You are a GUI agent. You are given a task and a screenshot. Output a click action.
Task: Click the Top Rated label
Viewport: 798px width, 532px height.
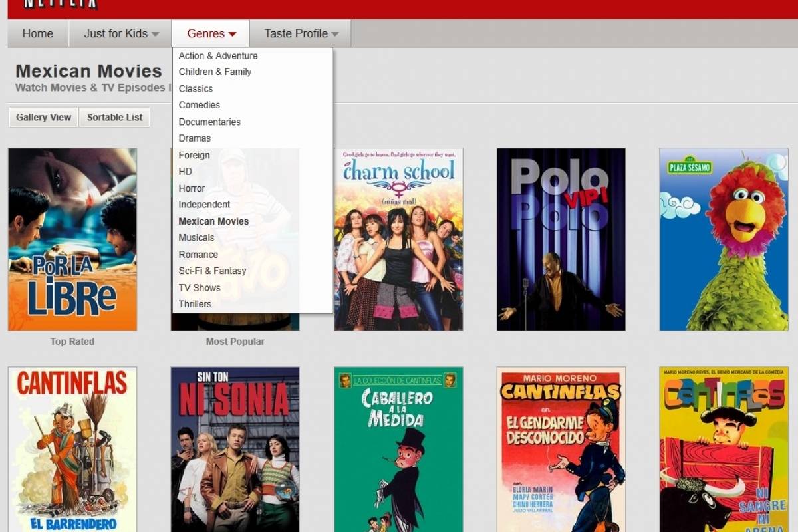click(x=72, y=342)
